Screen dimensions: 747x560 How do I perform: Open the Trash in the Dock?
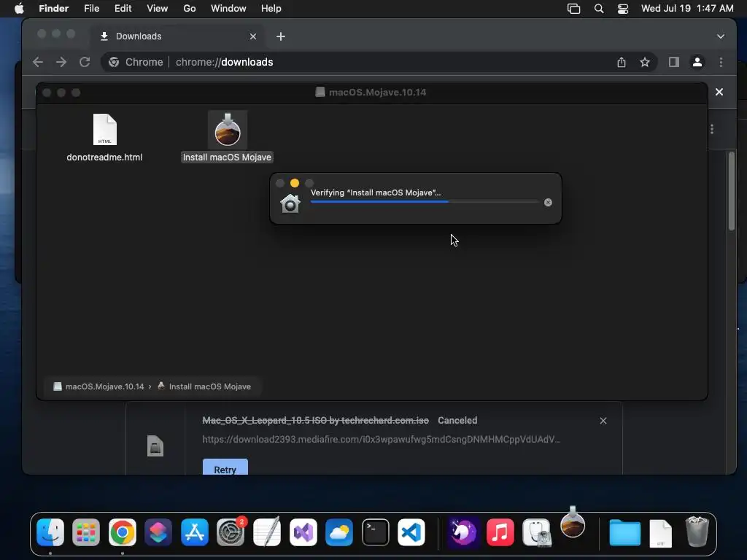tap(697, 532)
